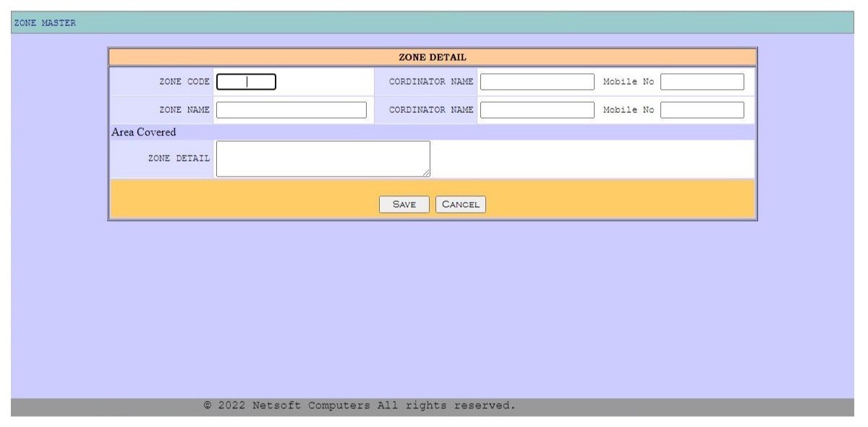Click the Area Covered section heading

[144, 132]
